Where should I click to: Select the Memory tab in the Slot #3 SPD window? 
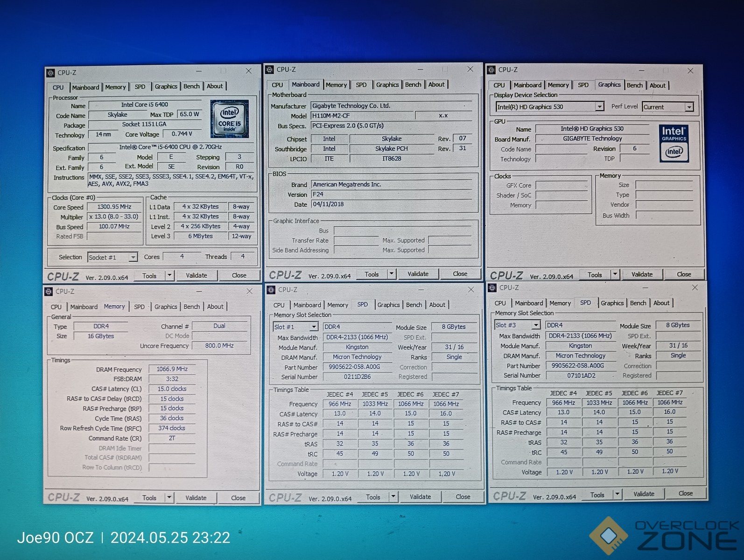pos(560,303)
